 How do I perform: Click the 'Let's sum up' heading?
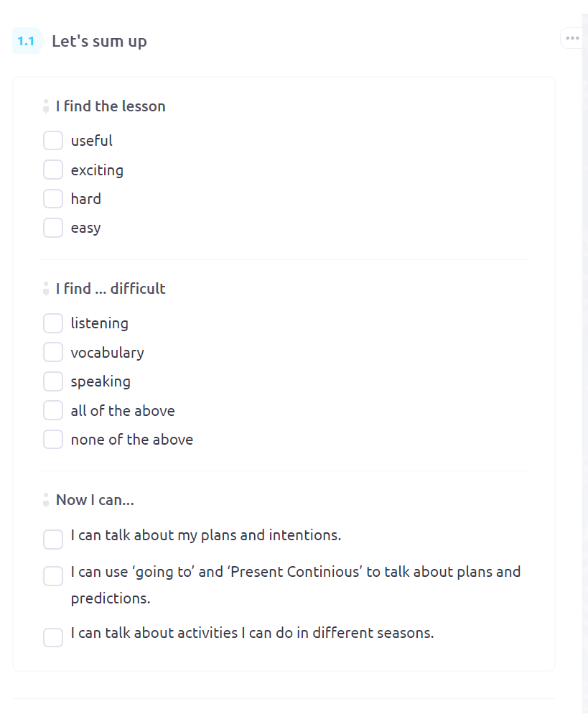click(x=99, y=41)
